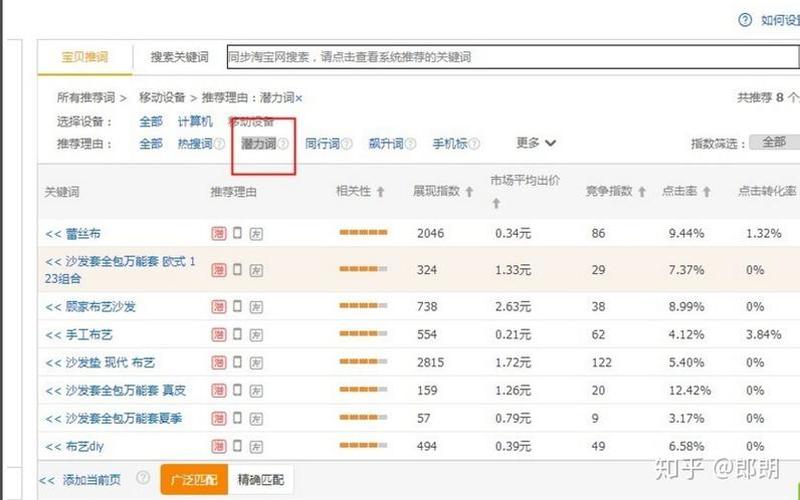Expand the 更多 reasons dropdown

(x=536, y=143)
